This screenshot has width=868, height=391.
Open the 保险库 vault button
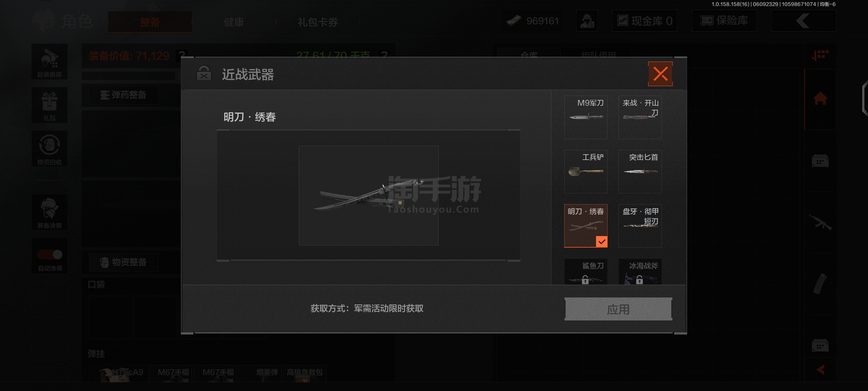click(x=724, y=21)
